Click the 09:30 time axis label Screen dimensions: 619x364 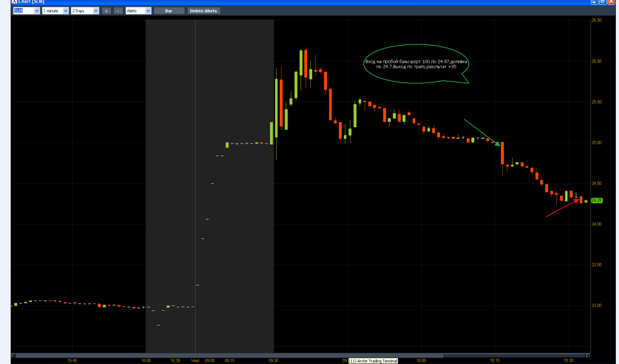[x=273, y=360]
